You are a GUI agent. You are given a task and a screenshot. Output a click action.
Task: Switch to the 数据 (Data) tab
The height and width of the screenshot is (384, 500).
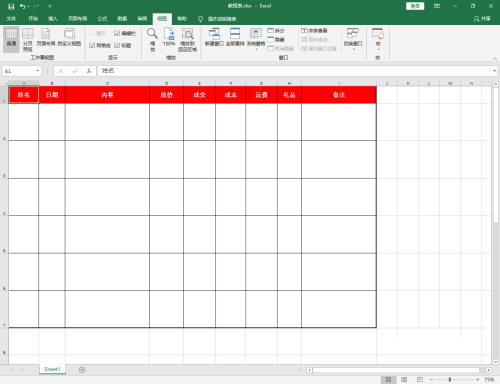click(x=122, y=19)
